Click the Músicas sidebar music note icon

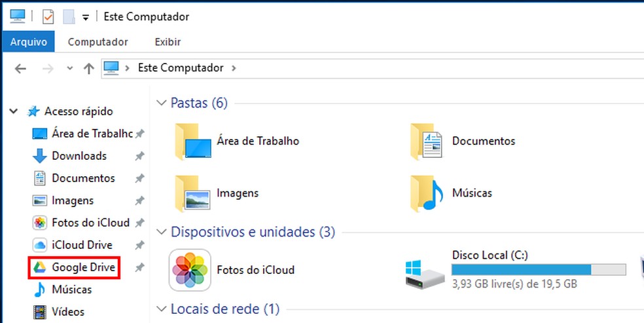[x=39, y=290]
